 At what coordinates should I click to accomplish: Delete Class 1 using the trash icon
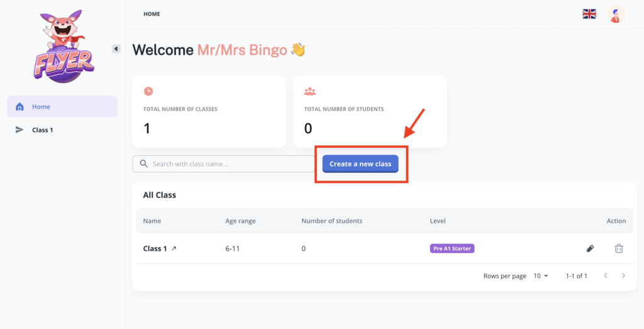619,248
